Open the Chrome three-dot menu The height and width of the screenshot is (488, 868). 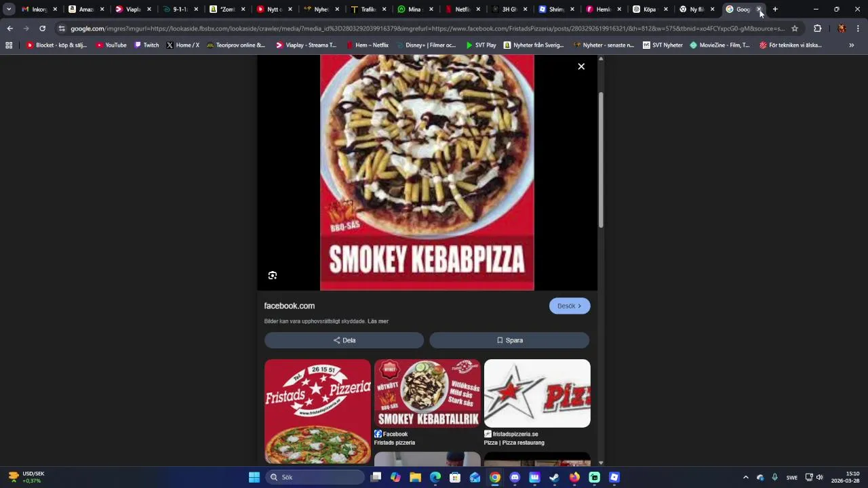pyautogui.click(x=858, y=28)
